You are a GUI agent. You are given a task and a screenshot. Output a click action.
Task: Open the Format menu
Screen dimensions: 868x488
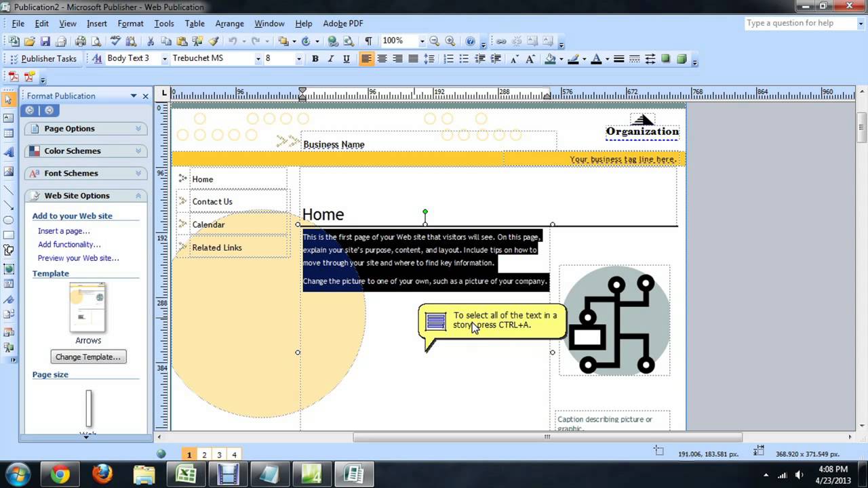pos(130,24)
